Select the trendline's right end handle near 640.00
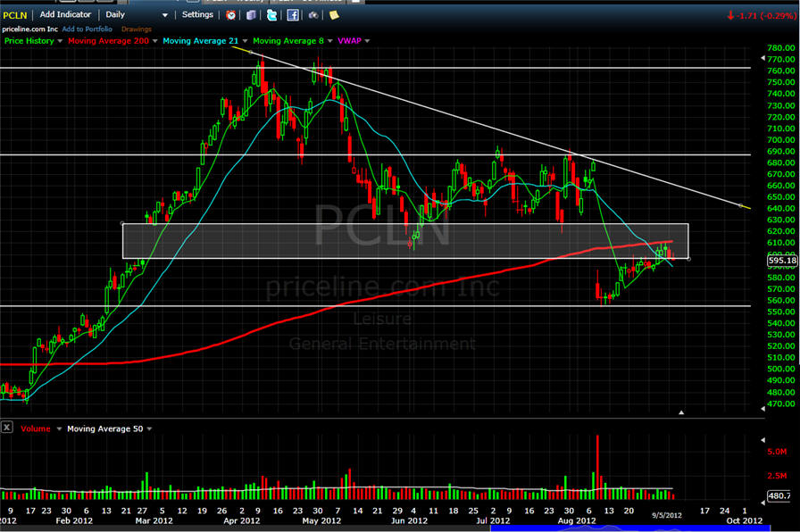The width and height of the screenshot is (800, 532). 741,205
